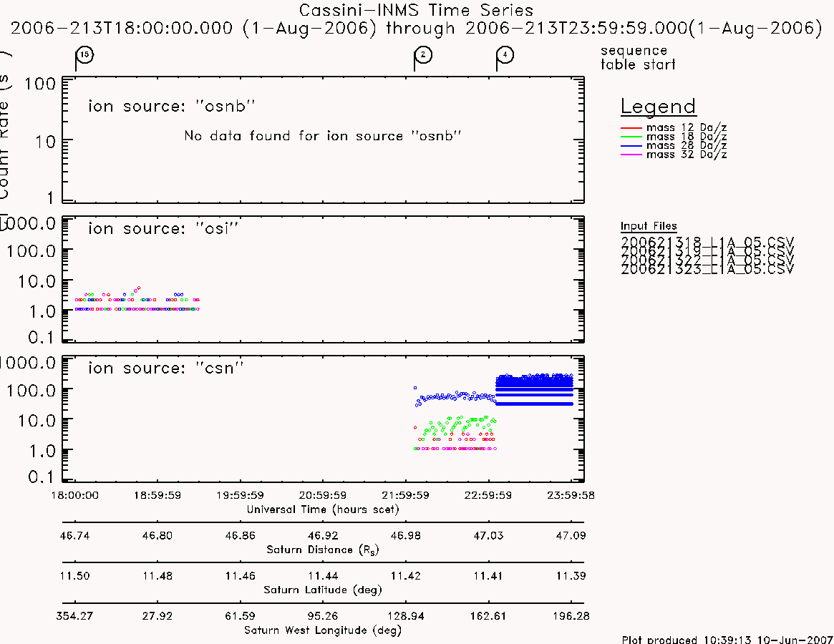The height and width of the screenshot is (644, 834).
Task: Select the green mass 18 Da/z legend line
Action: (x=631, y=137)
